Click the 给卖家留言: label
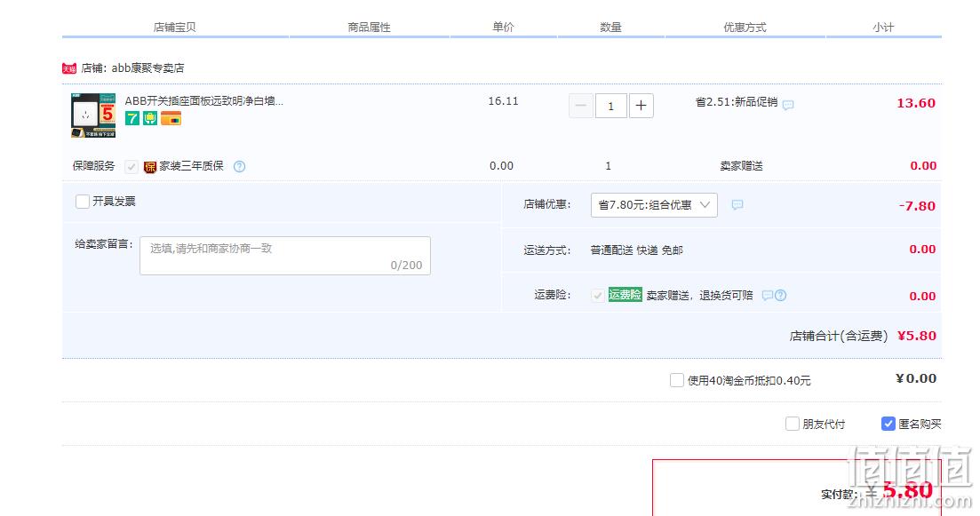Image resolution: width=980 pixels, height=516 pixels. 104,244
